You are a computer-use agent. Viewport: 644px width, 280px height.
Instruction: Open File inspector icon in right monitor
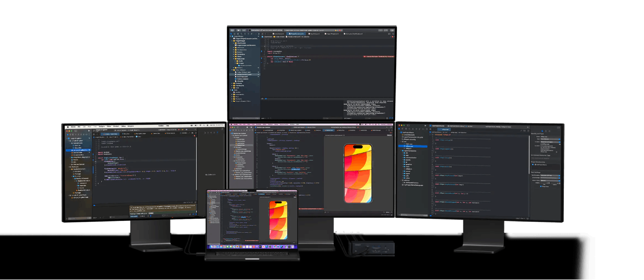pyautogui.click(x=542, y=131)
